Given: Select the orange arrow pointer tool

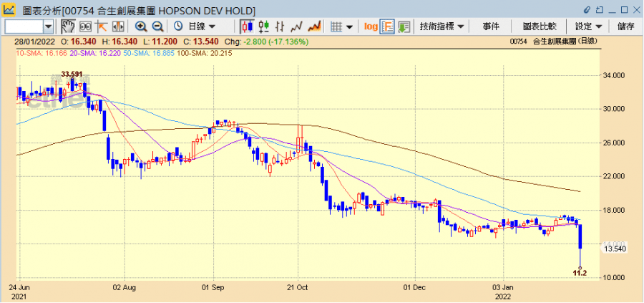Looking at the screenshot, I should (101, 27).
